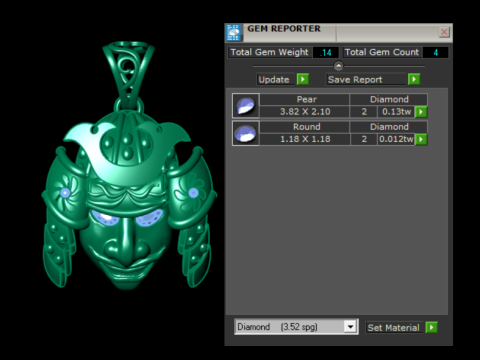Click the Total Gem Count value 4
The height and width of the screenshot is (360, 480).
click(435, 52)
